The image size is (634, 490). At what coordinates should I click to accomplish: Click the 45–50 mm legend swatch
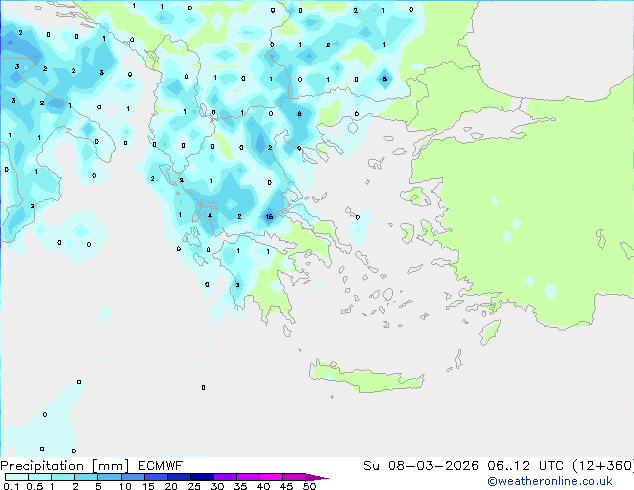pyautogui.click(x=294, y=477)
